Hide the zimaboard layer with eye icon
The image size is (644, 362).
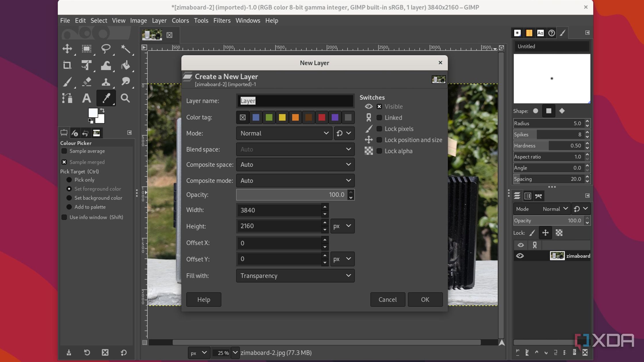(x=520, y=256)
